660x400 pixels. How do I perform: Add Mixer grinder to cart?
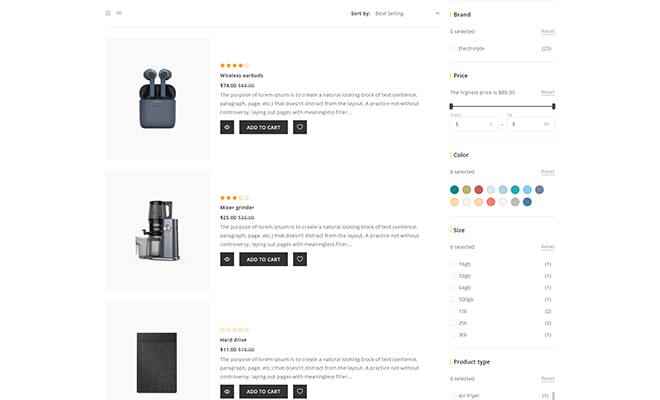(x=263, y=259)
